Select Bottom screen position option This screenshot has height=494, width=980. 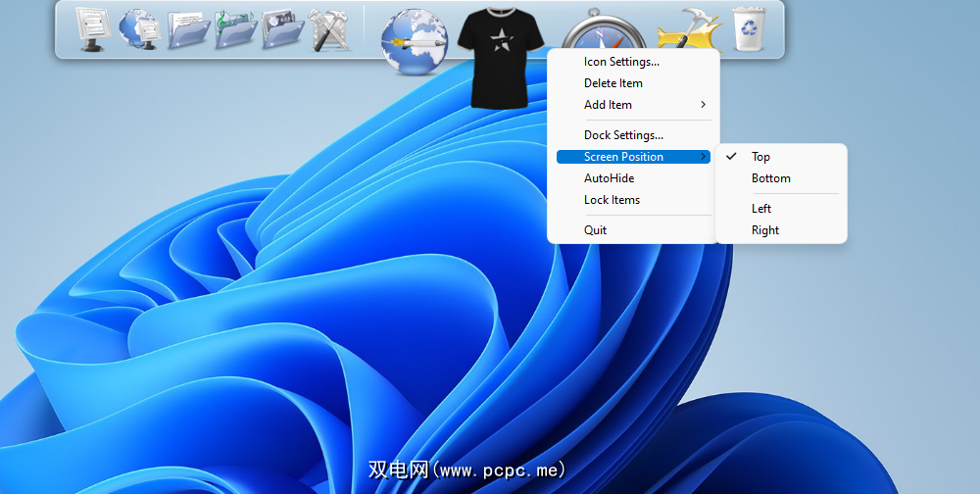pos(770,178)
